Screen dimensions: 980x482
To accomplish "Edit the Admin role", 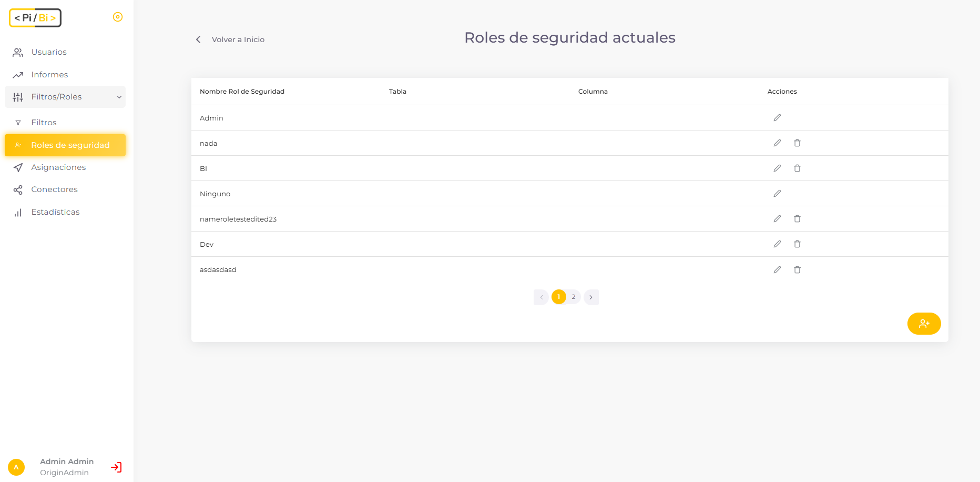I will point(777,118).
